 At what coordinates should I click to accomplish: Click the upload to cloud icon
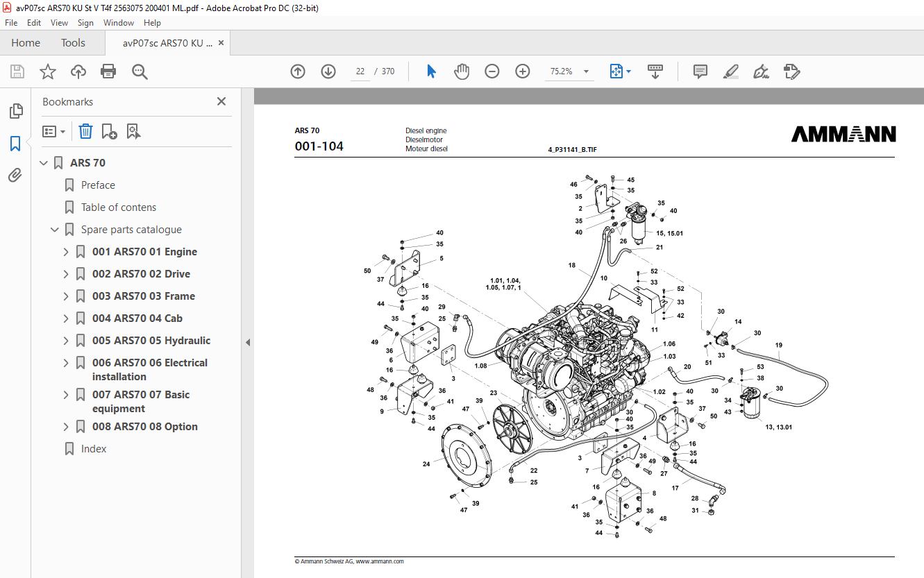pyautogui.click(x=78, y=71)
